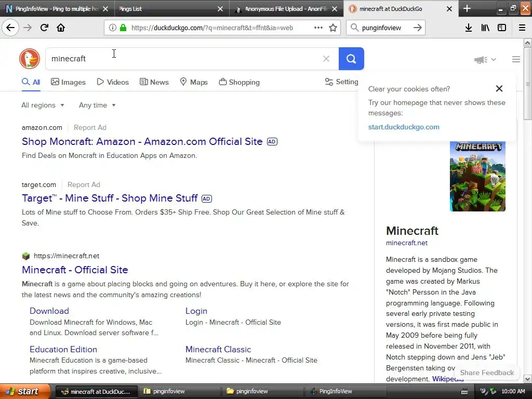The height and width of the screenshot is (399, 532).
Task: Click the system tray clock 10:00 AM
Action: 513,391
